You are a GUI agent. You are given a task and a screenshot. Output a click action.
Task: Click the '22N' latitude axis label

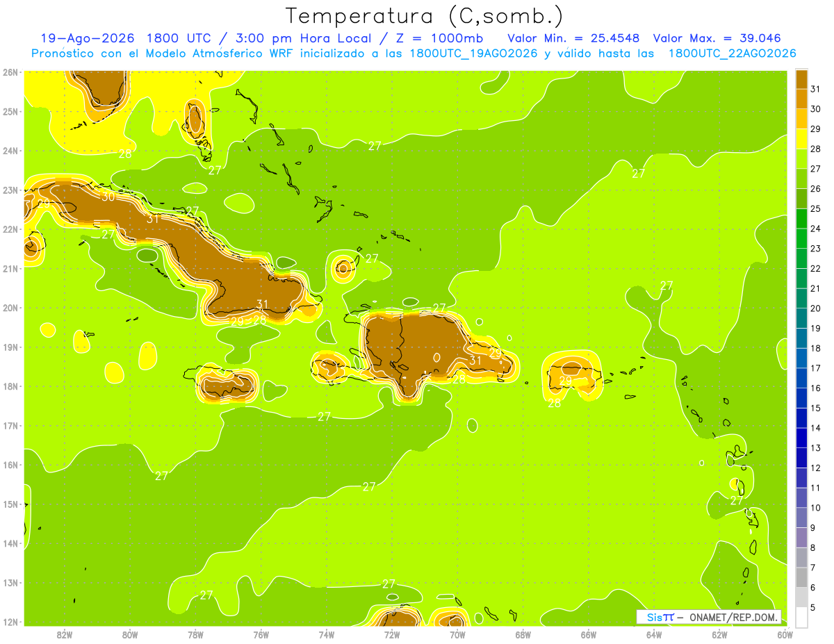10,229
